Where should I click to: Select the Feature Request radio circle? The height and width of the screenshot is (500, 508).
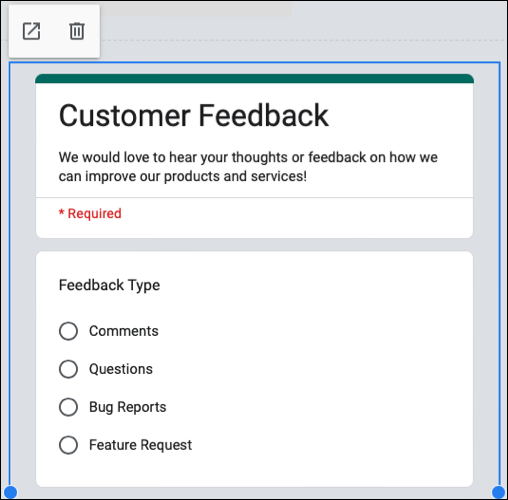[x=68, y=445]
